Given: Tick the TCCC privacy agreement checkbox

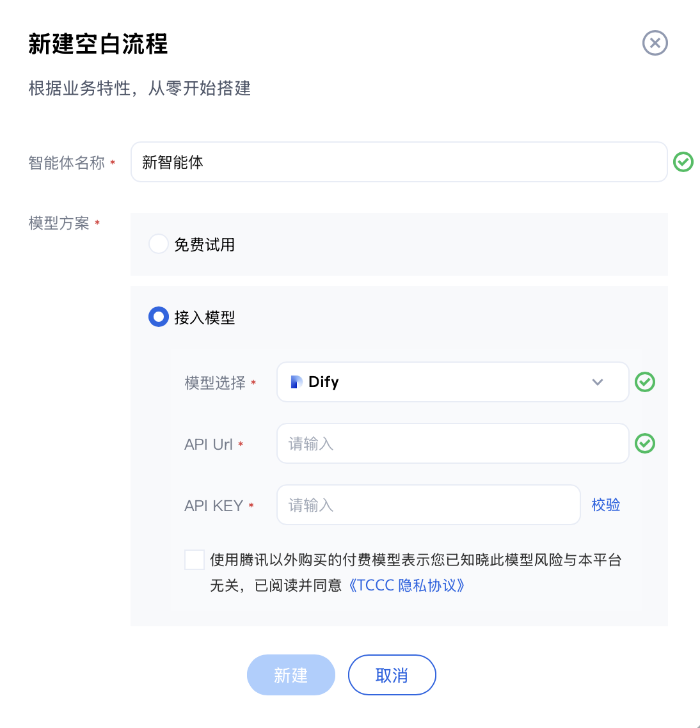Looking at the screenshot, I should pos(194,560).
